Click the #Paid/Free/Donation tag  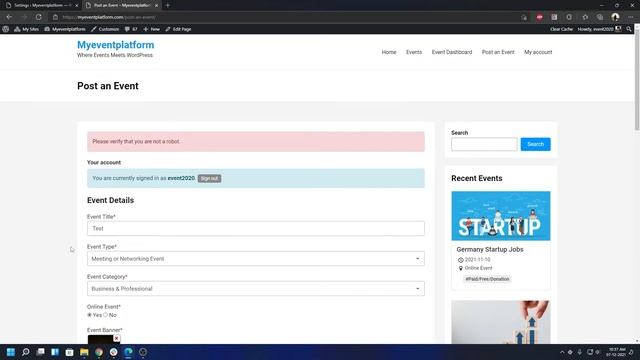(x=487, y=279)
